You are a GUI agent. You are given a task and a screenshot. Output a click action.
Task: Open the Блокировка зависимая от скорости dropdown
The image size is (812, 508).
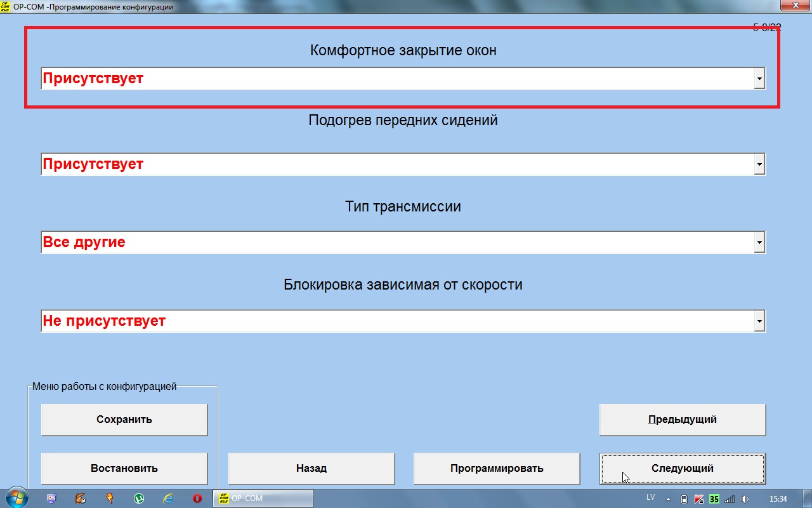pyautogui.click(x=759, y=321)
